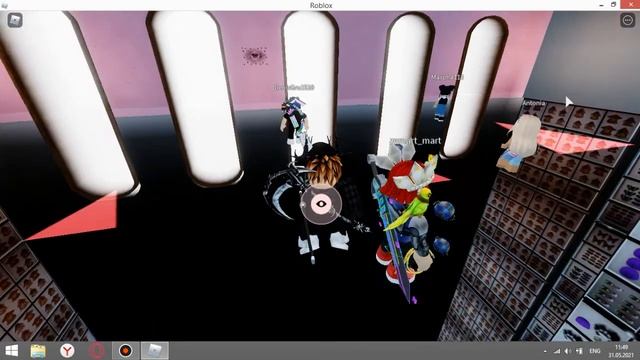Click the Antonia name label

[534, 103]
